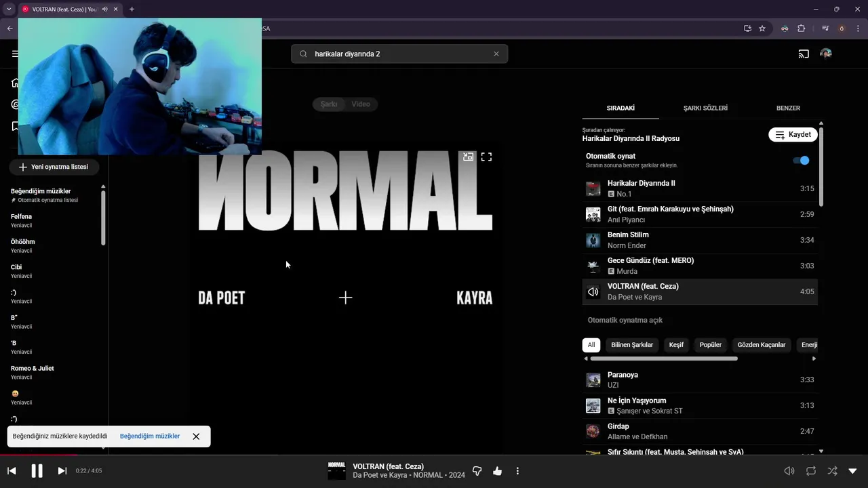The width and height of the screenshot is (868, 488).
Task: Toggle the thumbs up like button
Action: tap(497, 470)
